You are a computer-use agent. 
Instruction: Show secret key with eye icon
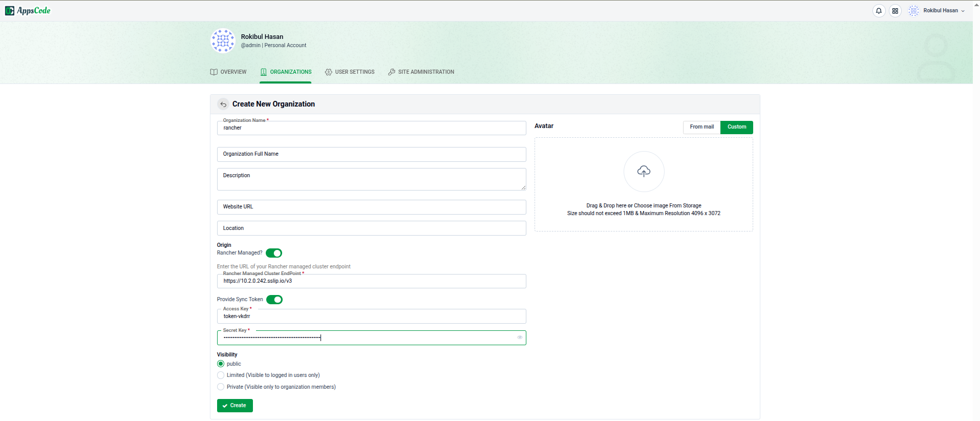point(520,338)
